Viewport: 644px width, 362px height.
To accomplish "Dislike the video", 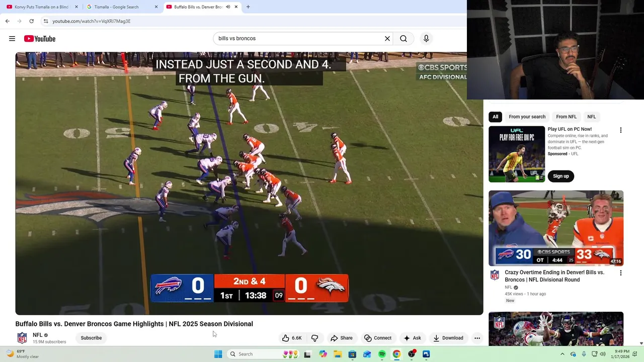I will coord(315,338).
